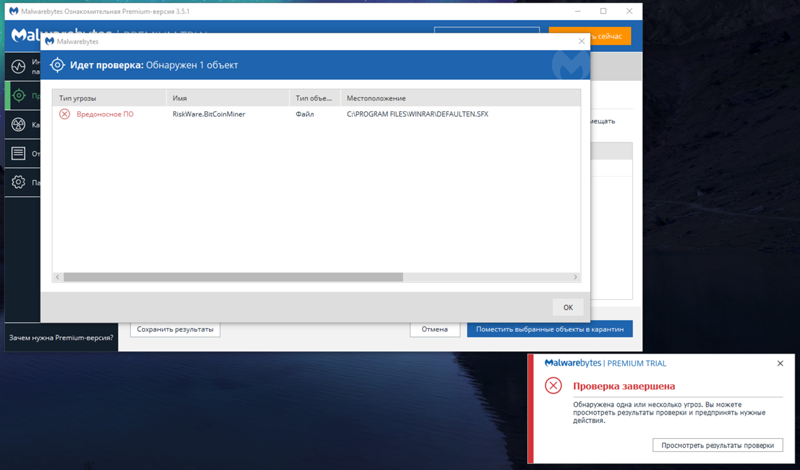Viewport: 800px width, 470px height.
Task: Click Проверка завершена heading in notification
Action: pyautogui.click(x=623, y=386)
